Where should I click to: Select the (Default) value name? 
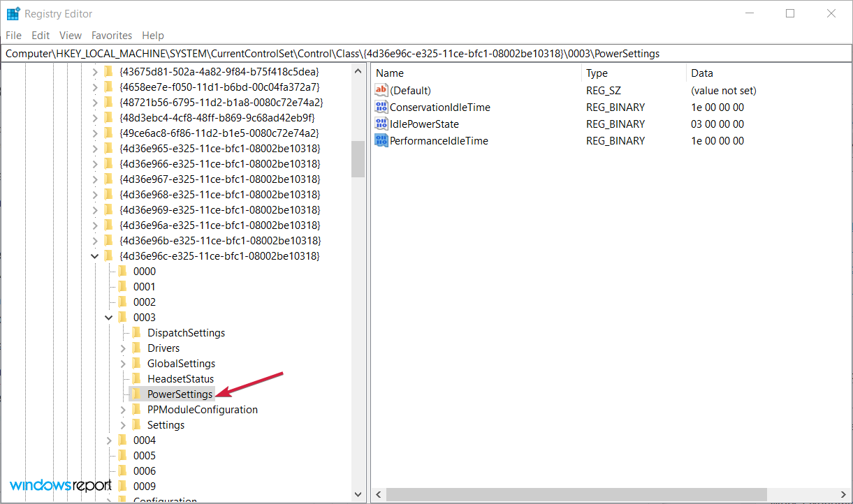[x=410, y=91]
